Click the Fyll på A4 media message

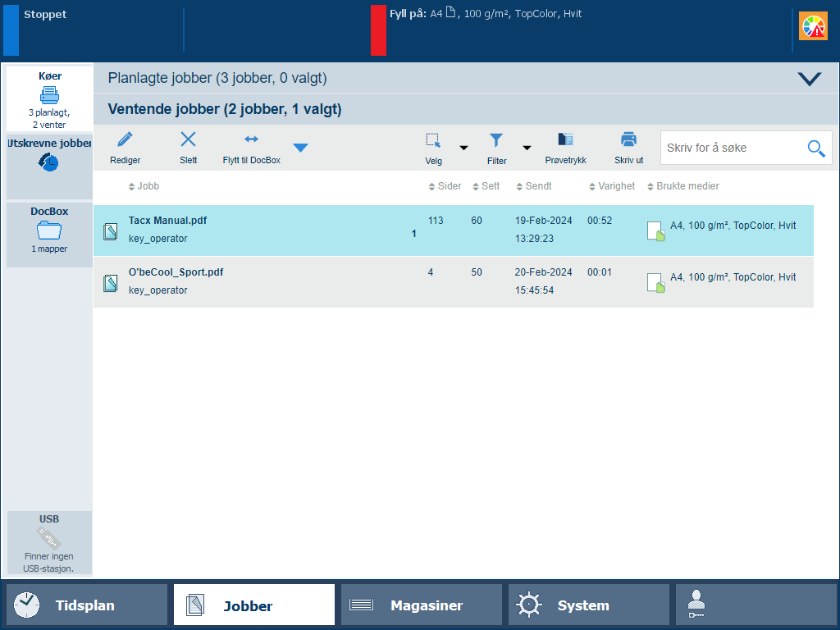click(x=486, y=14)
